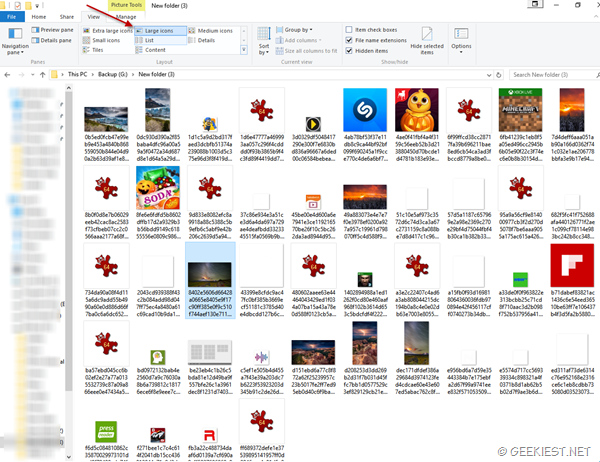Switch to Extra large icons view

pyautogui.click(x=111, y=31)
